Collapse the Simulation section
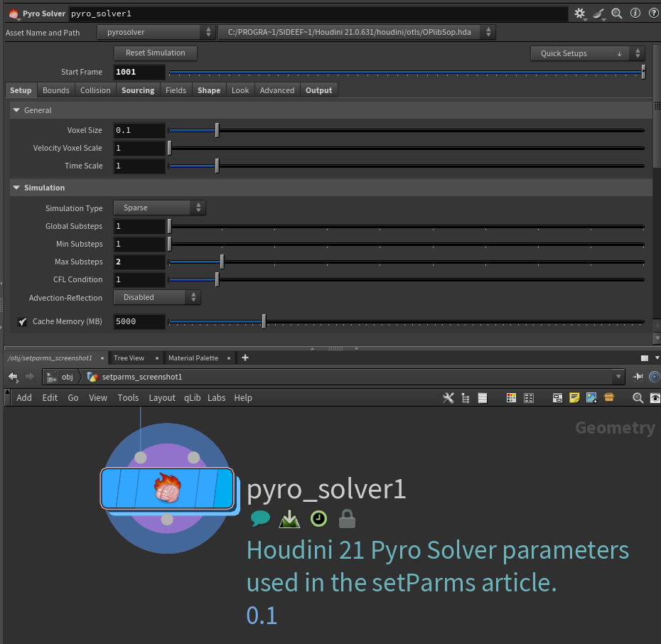This screenshot has width=661, height=644. [16, 188]
